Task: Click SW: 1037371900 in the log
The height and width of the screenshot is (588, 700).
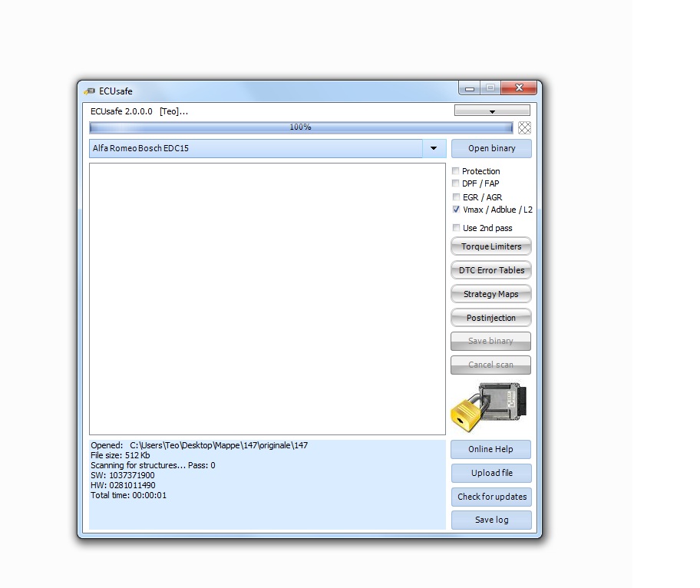Action: click(x=123, y=475)
